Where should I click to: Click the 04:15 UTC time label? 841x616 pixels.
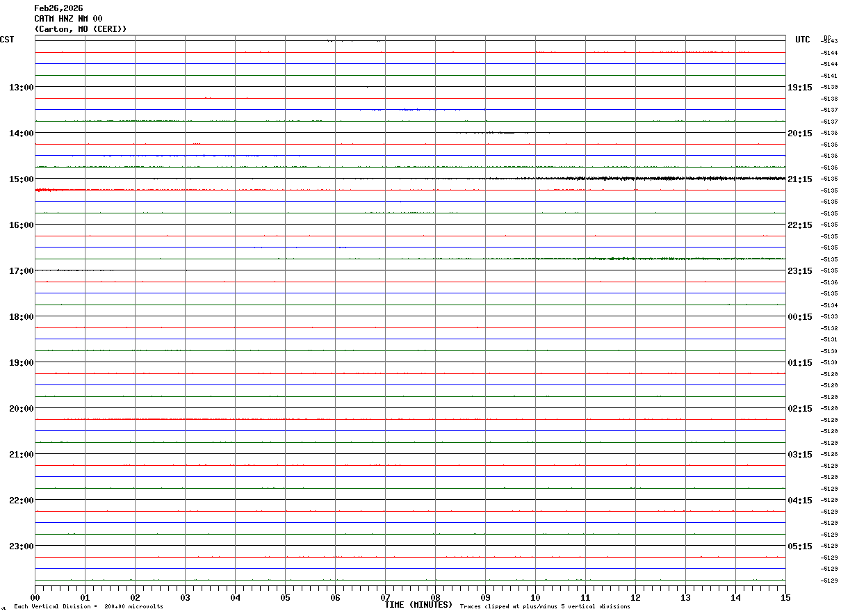click(x=799, y=501)
